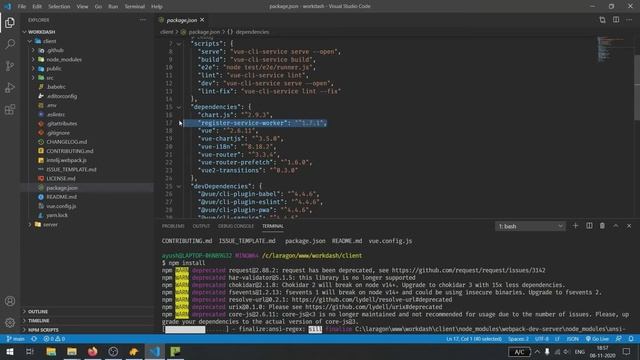Image resolution: width=640 pixels, height=360 pixels.
Task: Click Open Changes icon in editor toolbar
Action: coord(602,20)
